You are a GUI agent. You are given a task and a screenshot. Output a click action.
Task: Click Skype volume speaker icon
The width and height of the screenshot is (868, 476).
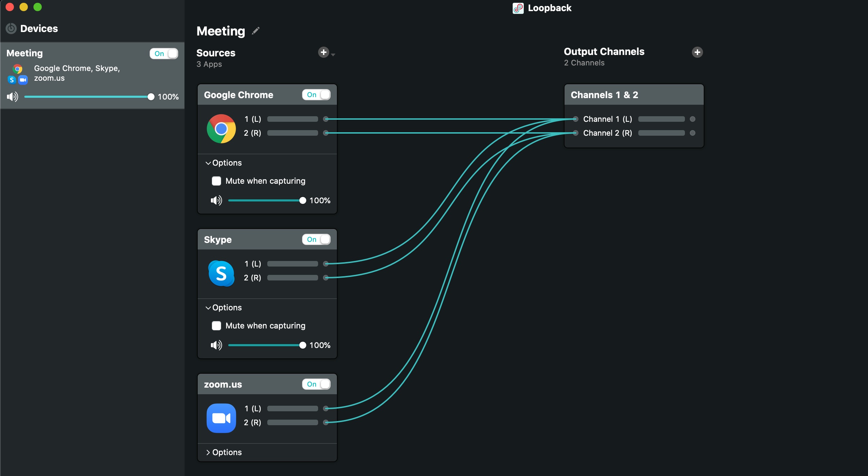[216, 345]
